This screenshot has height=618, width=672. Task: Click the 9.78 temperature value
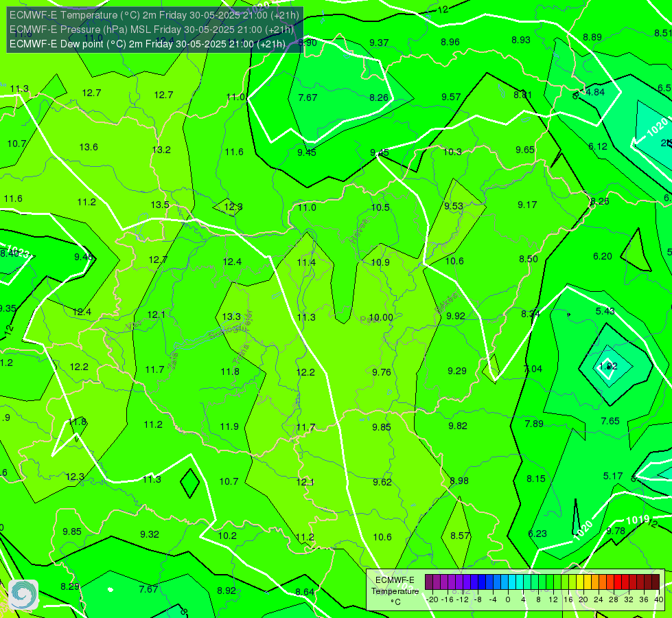[616, 531]
